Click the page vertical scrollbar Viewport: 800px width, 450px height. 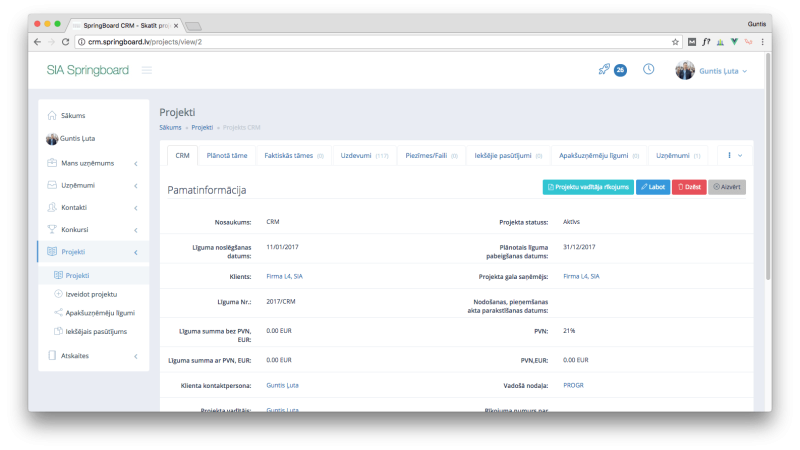[768, 167]
